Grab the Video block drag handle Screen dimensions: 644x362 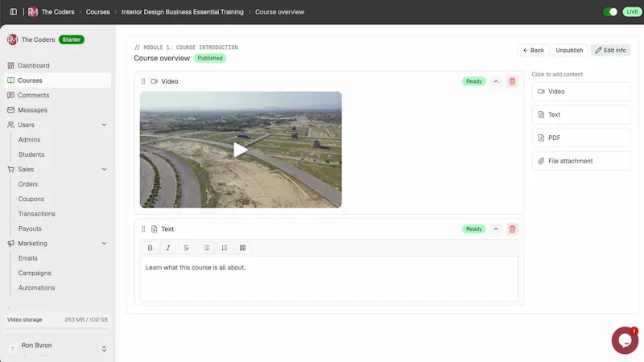tap(143, 81)
